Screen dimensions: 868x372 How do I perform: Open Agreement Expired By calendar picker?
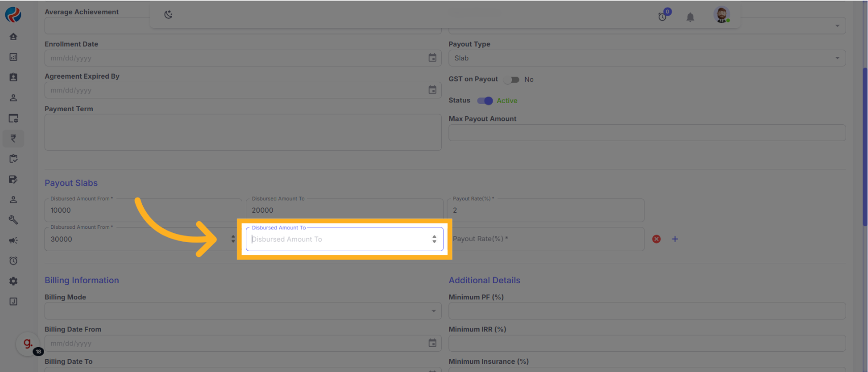point(432,90)
